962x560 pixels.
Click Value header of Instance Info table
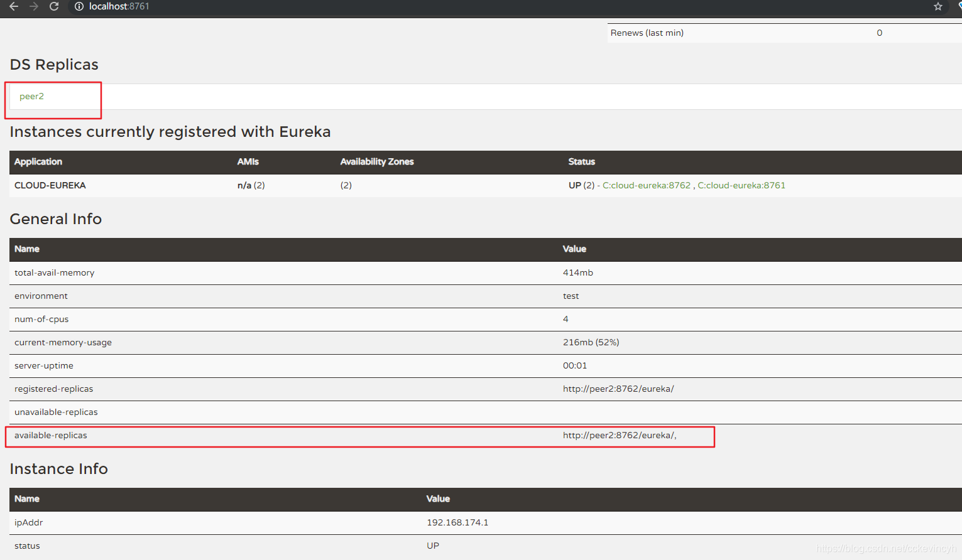(x=438, y=498)
